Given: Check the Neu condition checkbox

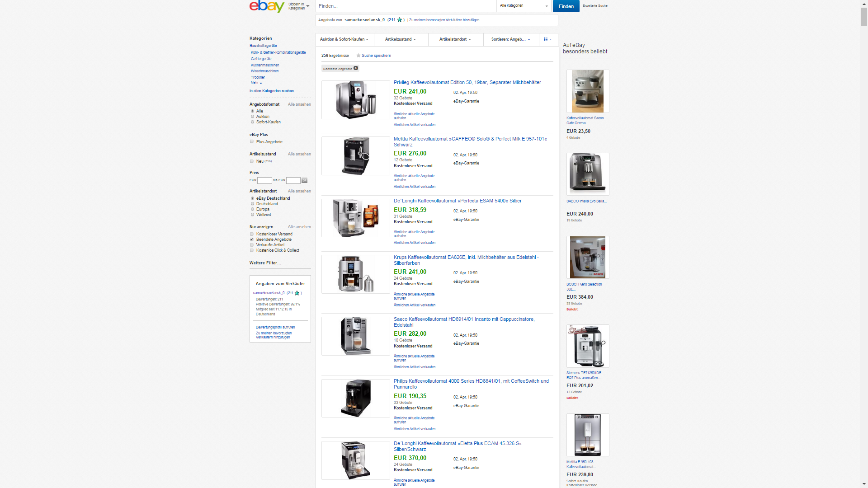Looking at the screenshot, I should pos(252,161).
